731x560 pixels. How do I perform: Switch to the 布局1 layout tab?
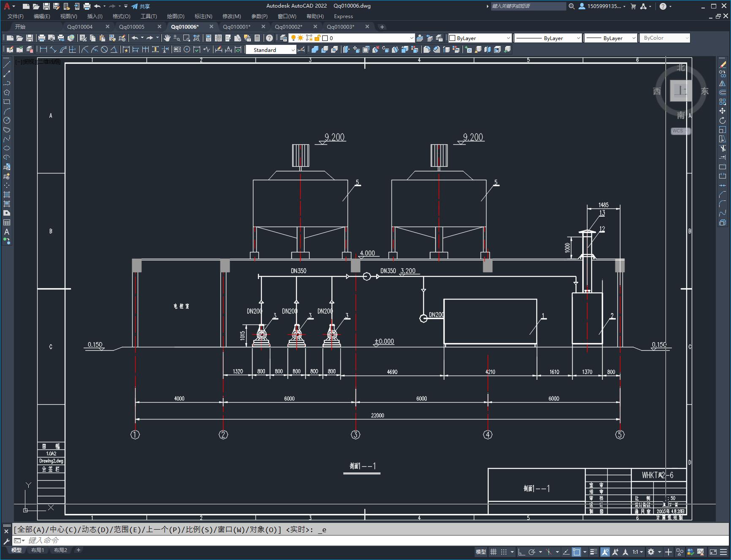pos(38,550)
